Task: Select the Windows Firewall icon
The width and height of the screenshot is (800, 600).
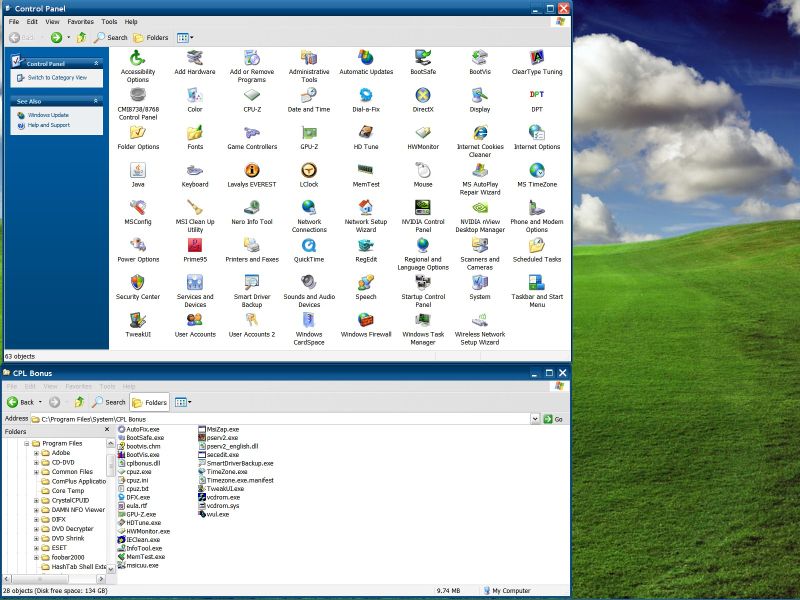Action: (366, 320)
